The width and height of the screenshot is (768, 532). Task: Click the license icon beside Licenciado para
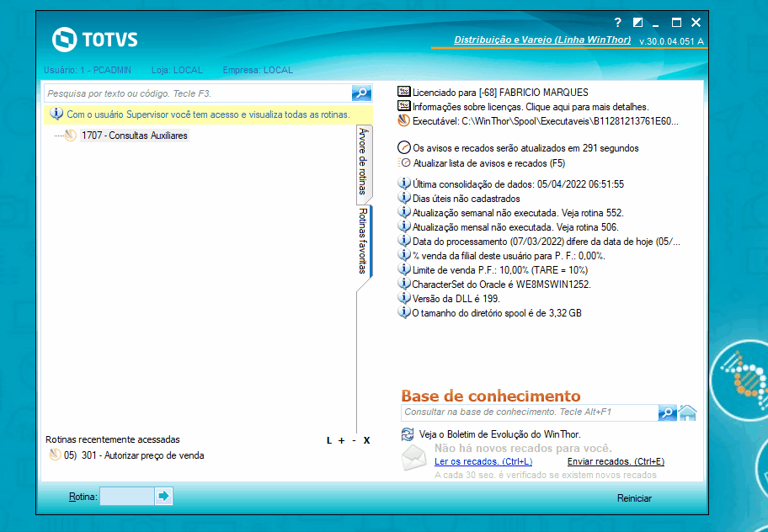coord(403,92)
